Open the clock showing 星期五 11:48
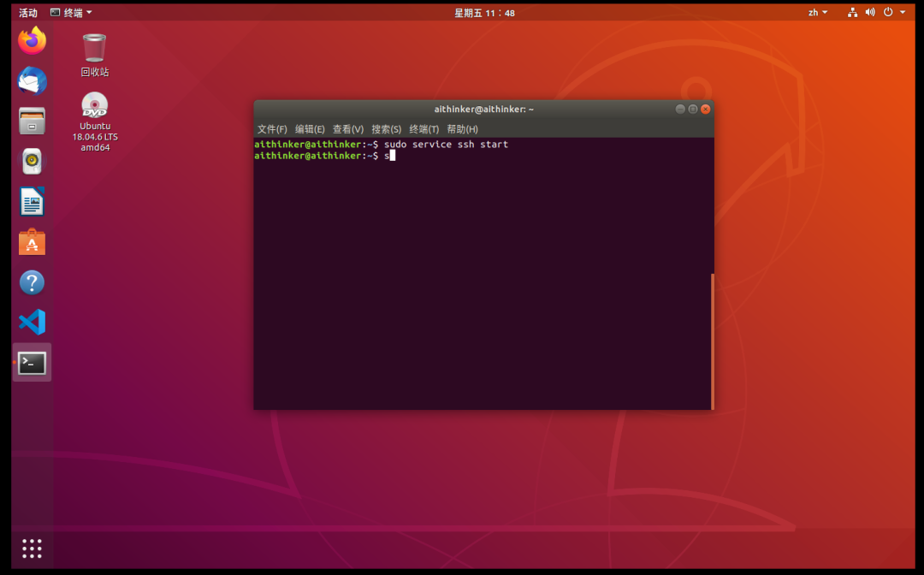Viewport: 924px width, 575px height. [484, 13]
